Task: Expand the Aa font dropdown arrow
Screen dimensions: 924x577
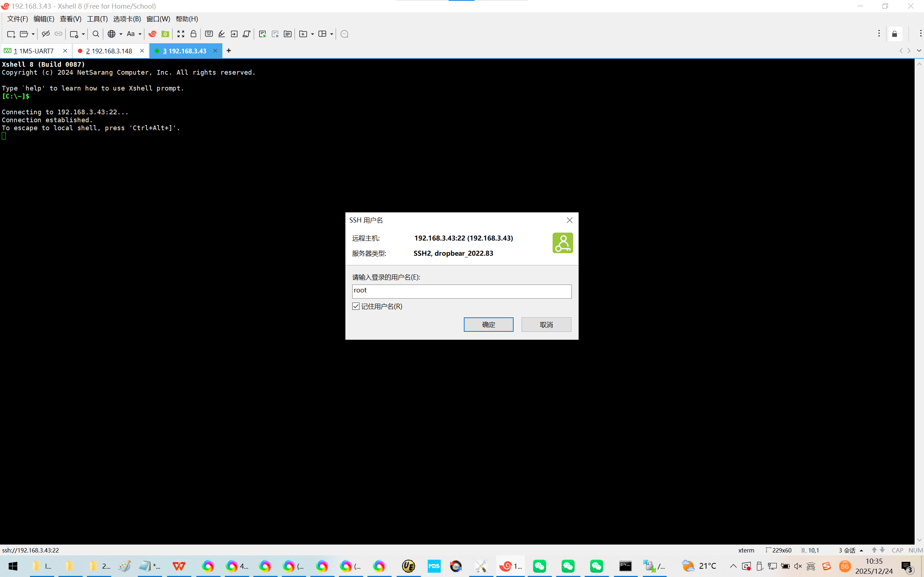Action: tap(140, 34)
